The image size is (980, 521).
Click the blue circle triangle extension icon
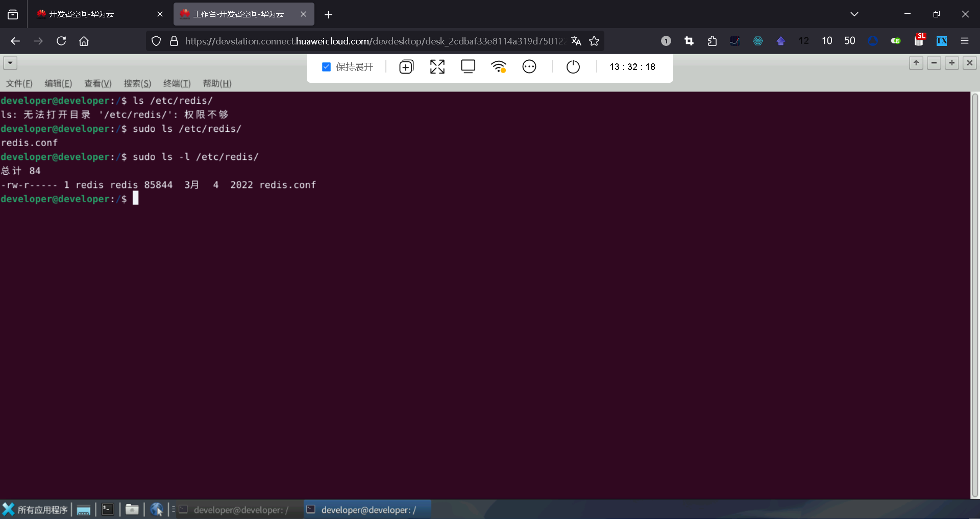click(x=873, y=41)
